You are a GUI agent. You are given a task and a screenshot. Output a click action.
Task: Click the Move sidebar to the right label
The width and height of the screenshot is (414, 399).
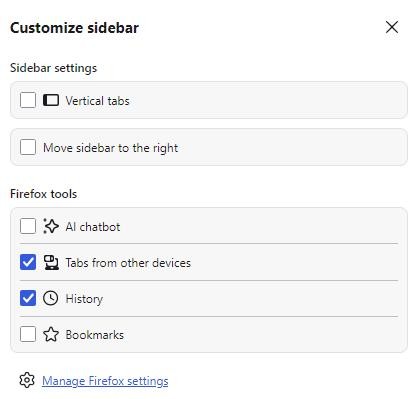coord(110,148)
